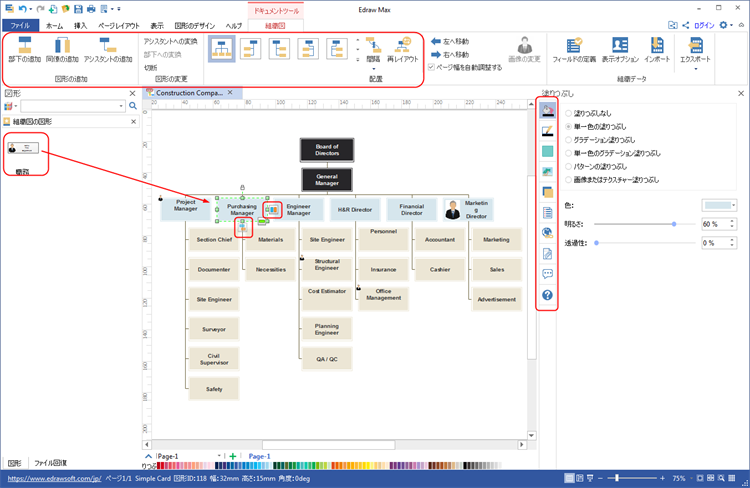Adjust the 透過性 transparency slider handle
Viewport: 750px width, 488px height.
[x=596, y=243]
